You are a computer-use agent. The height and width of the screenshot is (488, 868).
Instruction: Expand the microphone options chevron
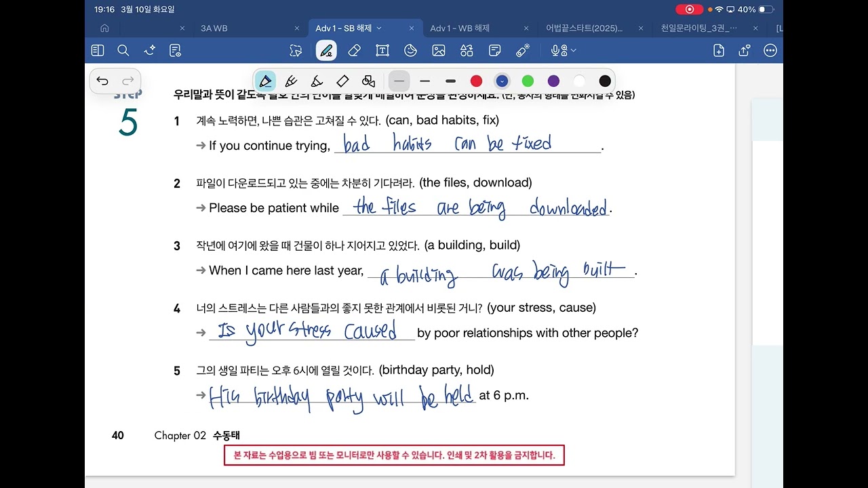(x=573, y=50)
